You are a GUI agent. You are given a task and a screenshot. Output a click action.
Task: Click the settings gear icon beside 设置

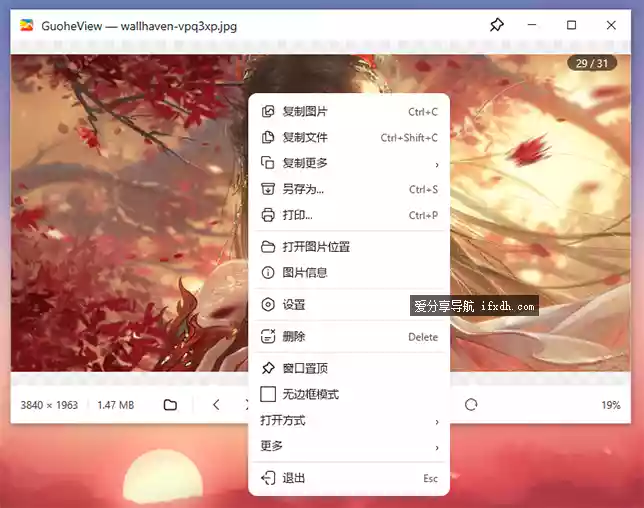click(x=268, y=305)
